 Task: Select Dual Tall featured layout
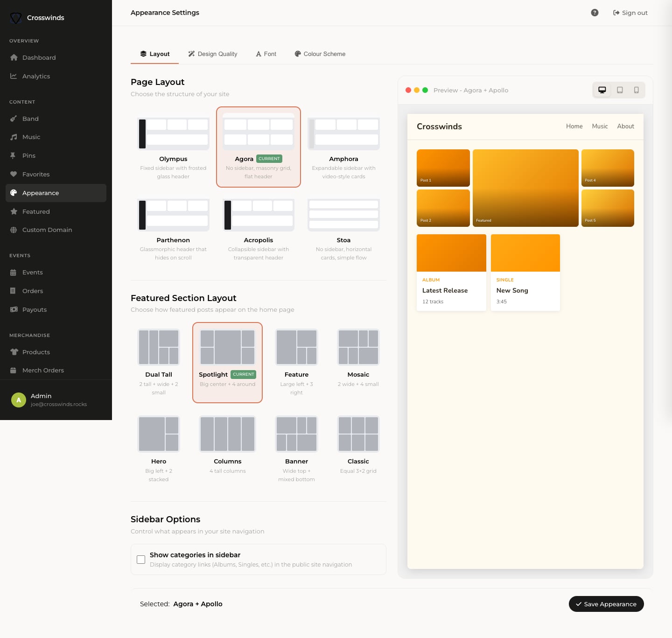pos(159,363)
